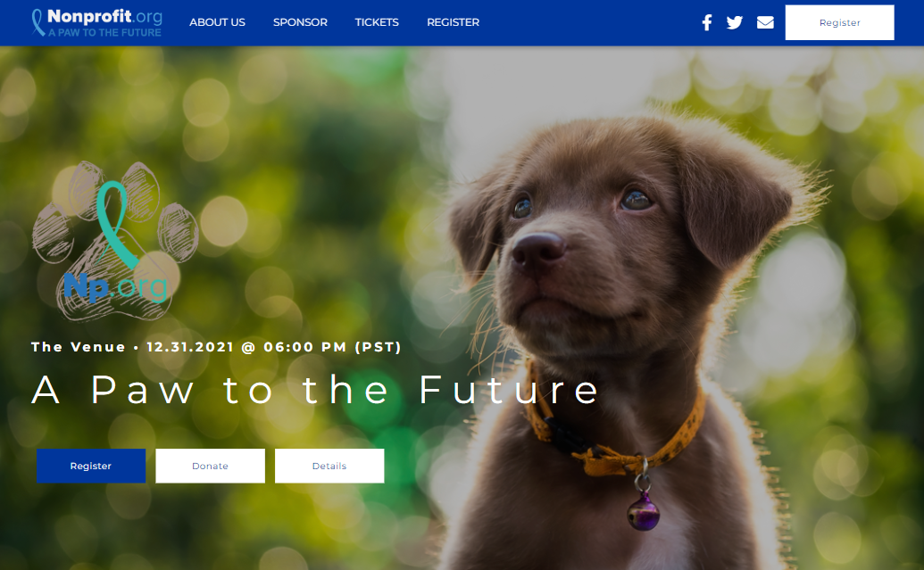This screenshot has width=924, height=570.
Task: Click the puppy's purple collar bell
Action: (643, 511)
